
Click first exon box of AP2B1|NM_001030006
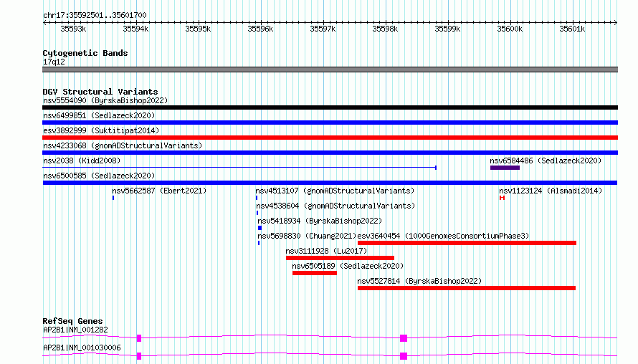(139, 356)
